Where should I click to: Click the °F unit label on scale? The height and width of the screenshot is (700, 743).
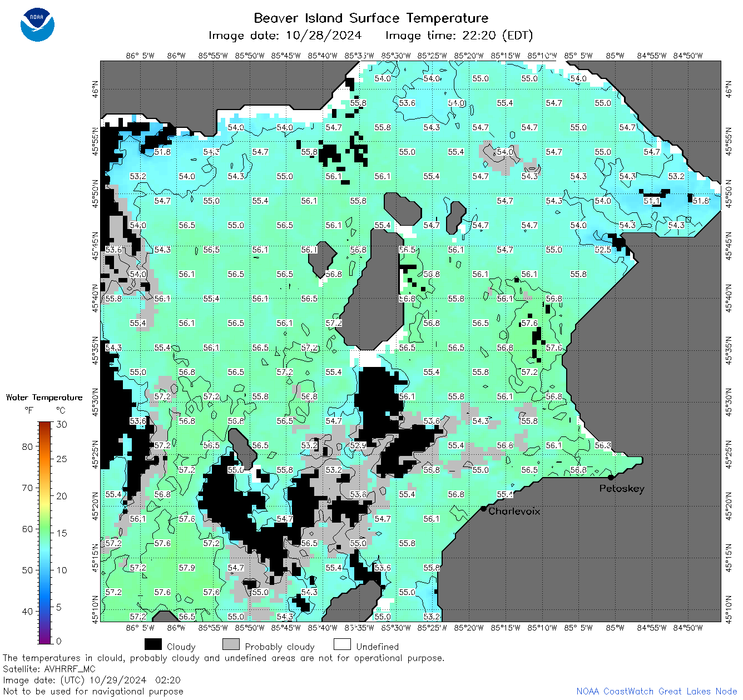pyautogui.click(x=29, y=410)
